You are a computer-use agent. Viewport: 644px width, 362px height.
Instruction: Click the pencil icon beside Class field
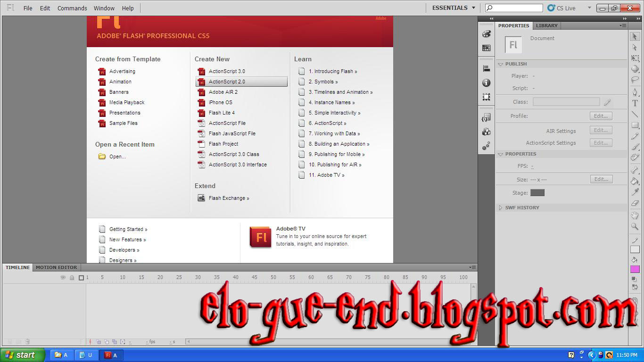point(607,102)
